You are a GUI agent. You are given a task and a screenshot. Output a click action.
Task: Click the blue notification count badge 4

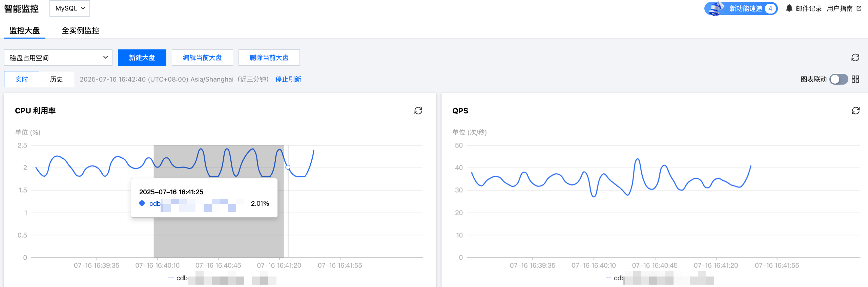click(x=770, y=8)
